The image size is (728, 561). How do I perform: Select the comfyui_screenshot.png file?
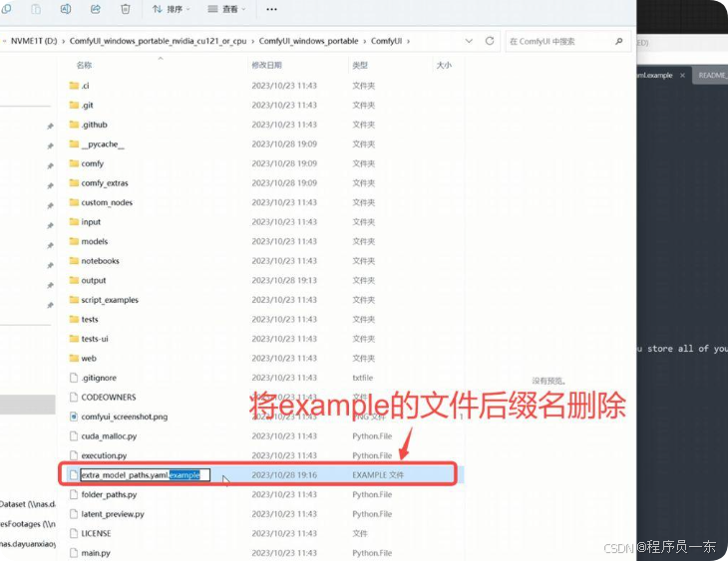pos(118,417)
